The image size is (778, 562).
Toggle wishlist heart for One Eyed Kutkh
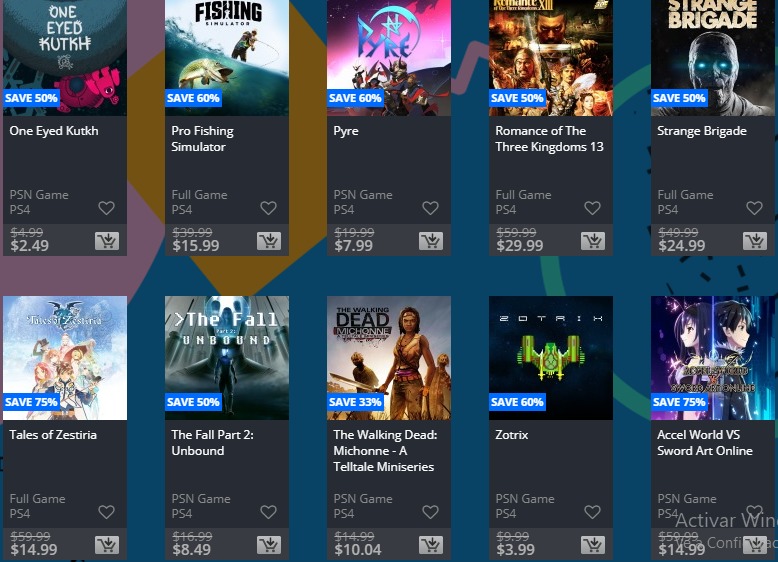tap(106, 208)
